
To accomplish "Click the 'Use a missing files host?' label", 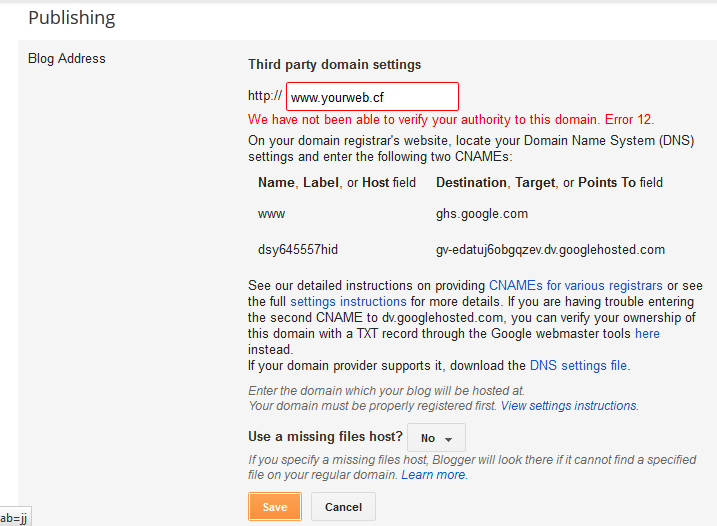I will pos(325,437).
